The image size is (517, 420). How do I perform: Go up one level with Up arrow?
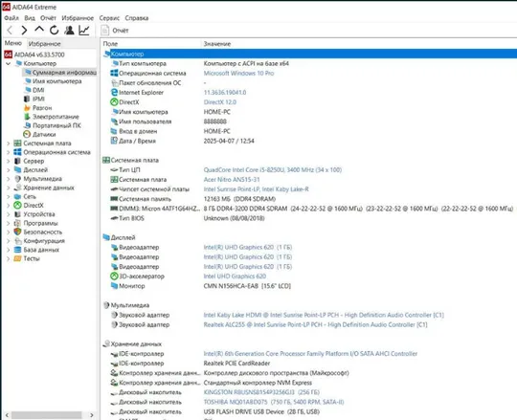coord(39,30)
